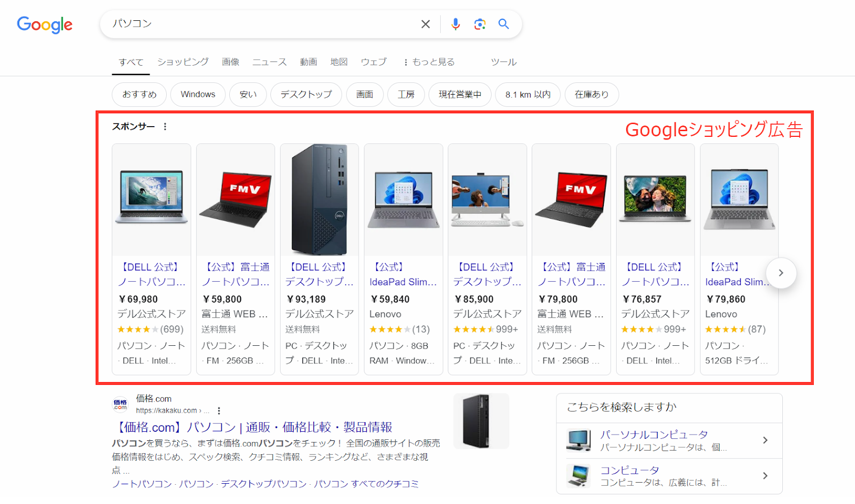The height and width of the screenshot is (504, 855).
Task: Toggle the 現在営業中 filter chip
Action: (x=460, y=95)
